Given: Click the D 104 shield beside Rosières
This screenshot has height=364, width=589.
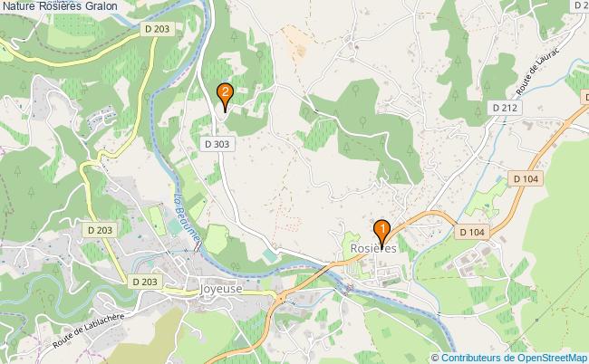Looking at the screenshot, I should [x=472, y=233].
